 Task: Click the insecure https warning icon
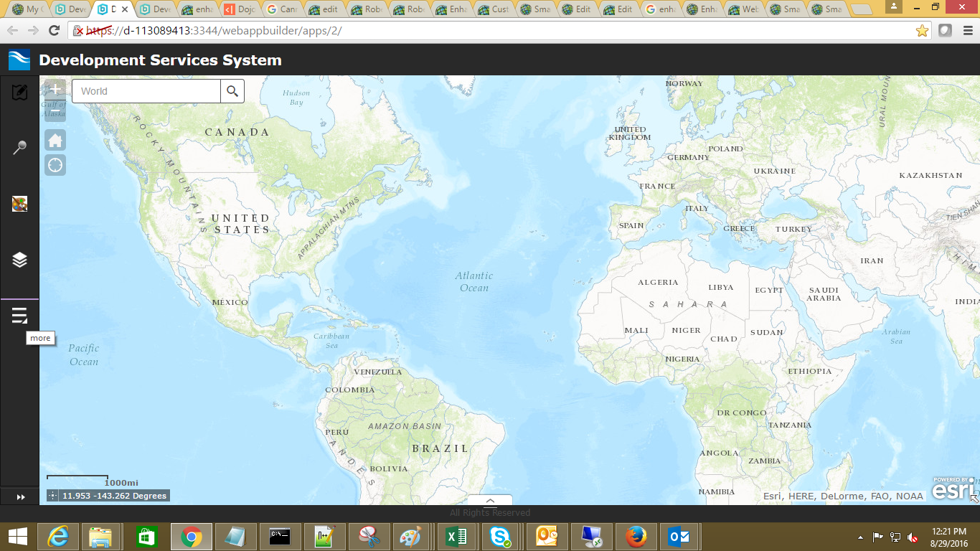[79, 31]
